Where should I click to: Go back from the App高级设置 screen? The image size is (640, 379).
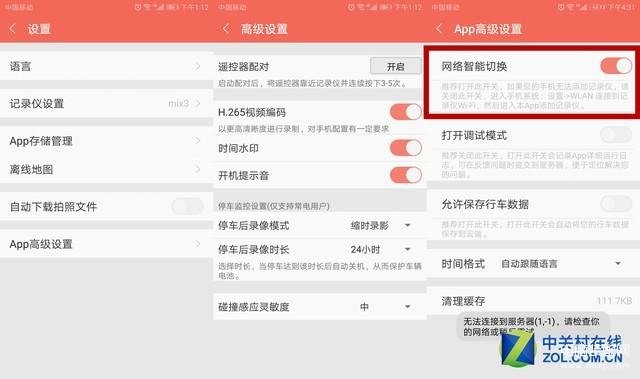[x=439, y=29]
